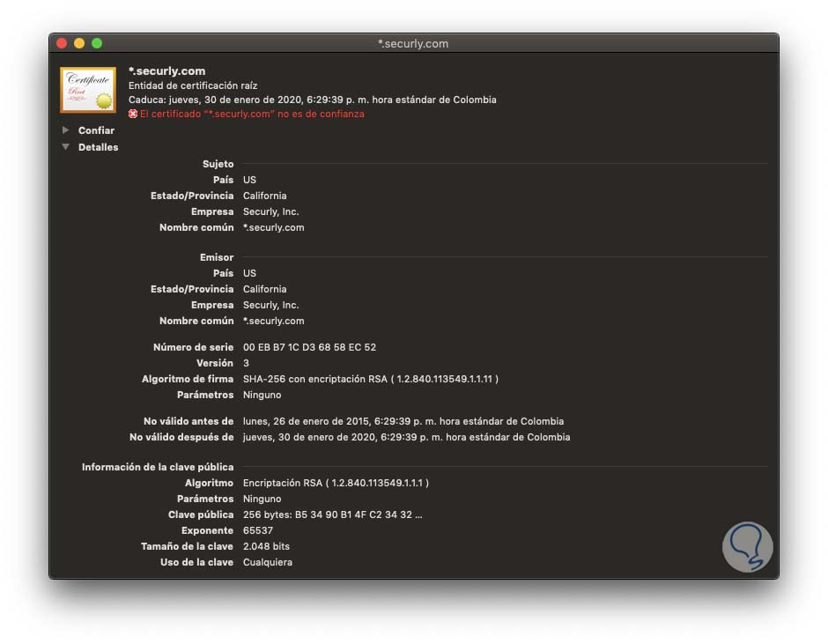Image resolution: width=828 pixels, height=644 pixels.
Task: Click the Emisor section header
Action: (217, 257)
